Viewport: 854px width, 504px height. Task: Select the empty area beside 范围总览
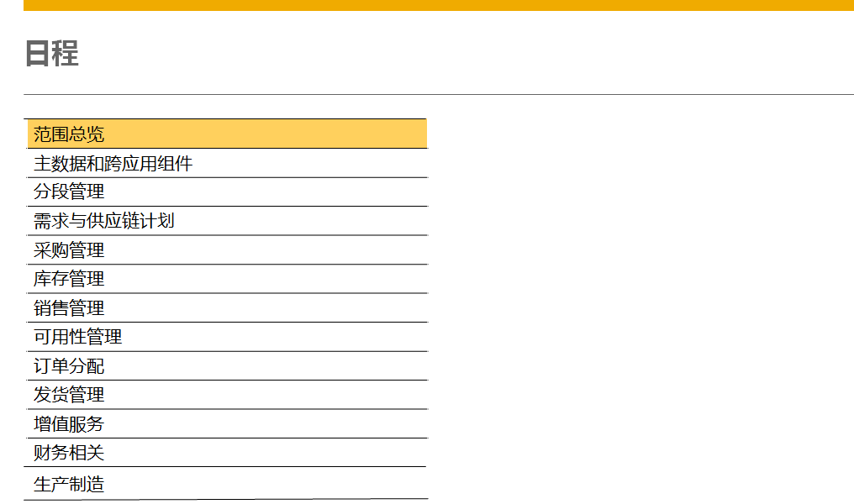tap(640, 134)
